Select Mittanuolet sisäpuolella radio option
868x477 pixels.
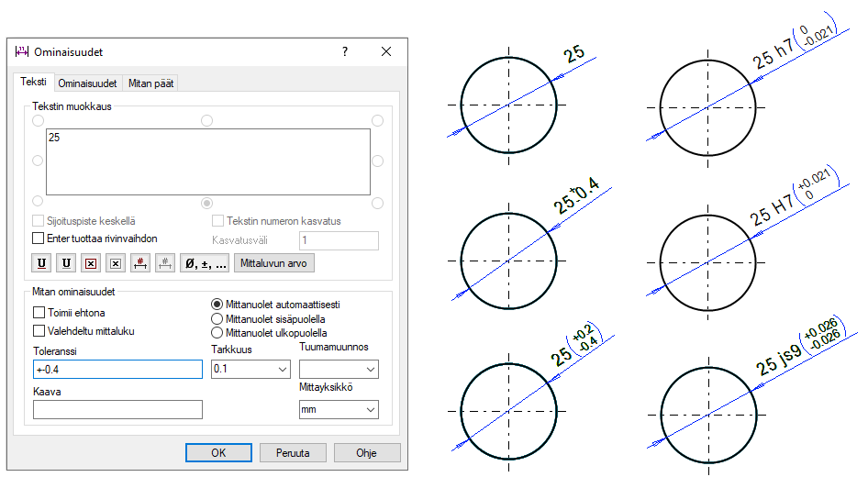(x=217, y=318)
